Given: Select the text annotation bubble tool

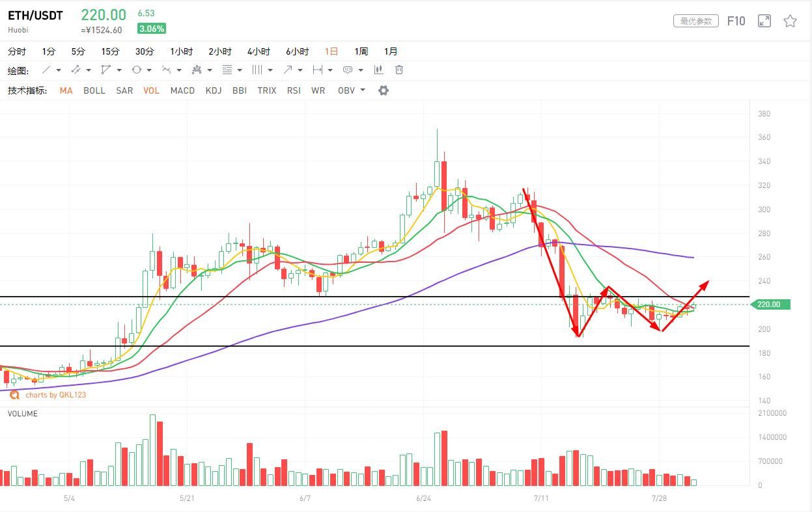Looking at the screenshot, I should [348, 70].
